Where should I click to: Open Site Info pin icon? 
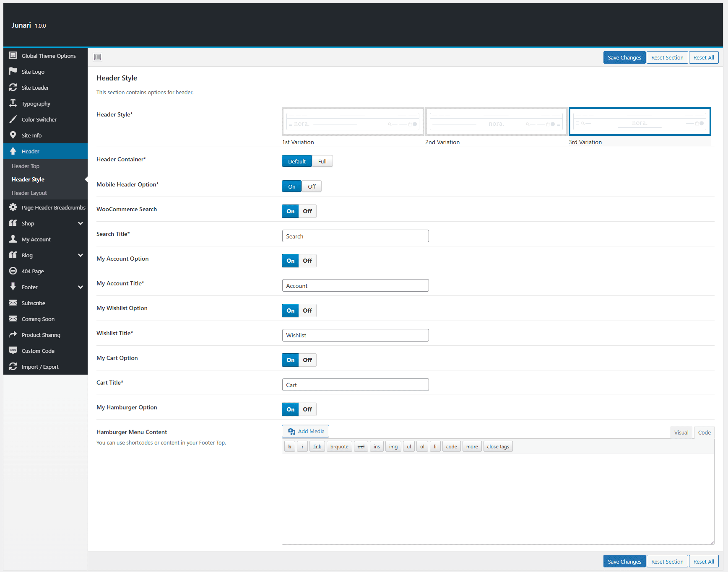13,135
